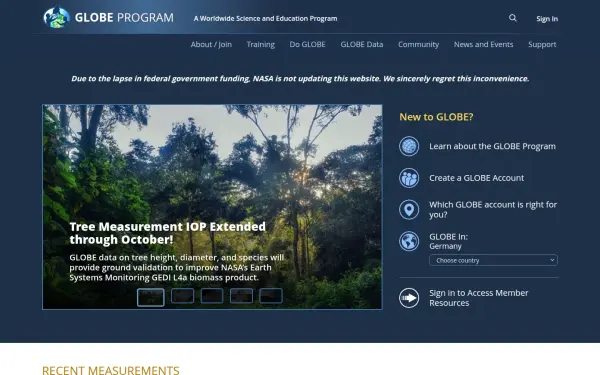Open the Choose country dropdown
Image resolution: width=600 pixels, height=375 pixels.
493,260
